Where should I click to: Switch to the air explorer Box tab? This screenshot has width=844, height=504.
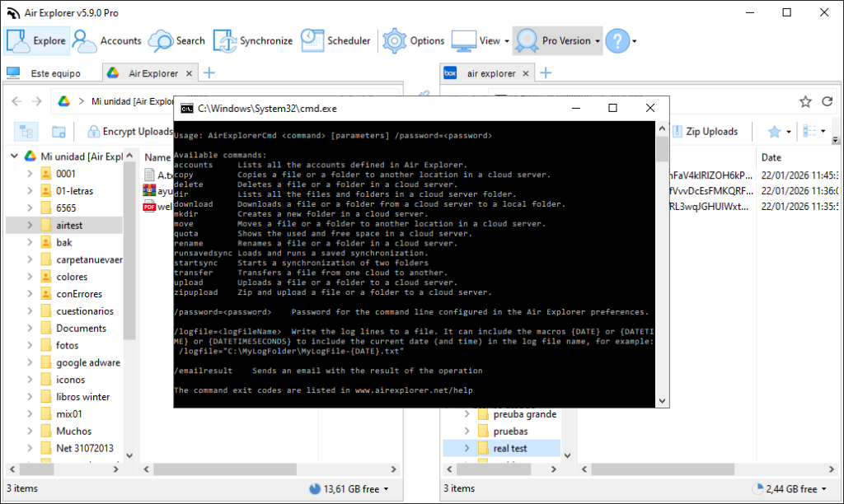point(492,72)
